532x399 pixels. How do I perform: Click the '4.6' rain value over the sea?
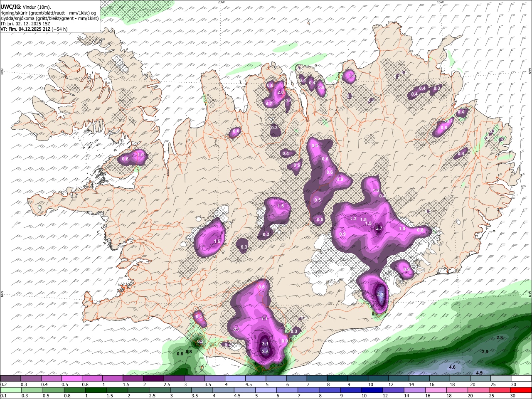[x=452, y=367]
